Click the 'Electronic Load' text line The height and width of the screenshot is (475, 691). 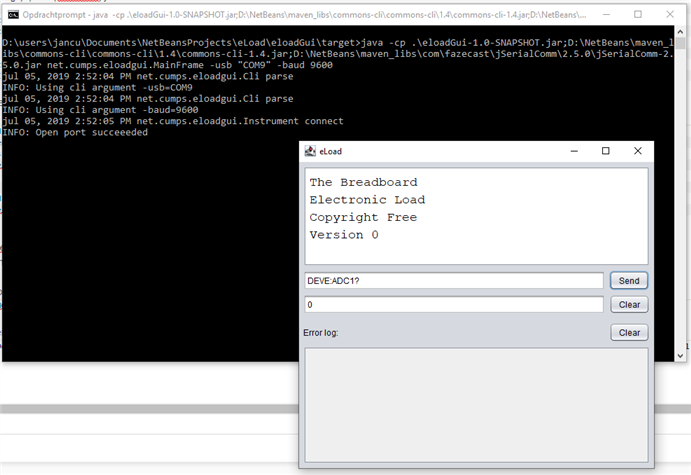point(367,200)
